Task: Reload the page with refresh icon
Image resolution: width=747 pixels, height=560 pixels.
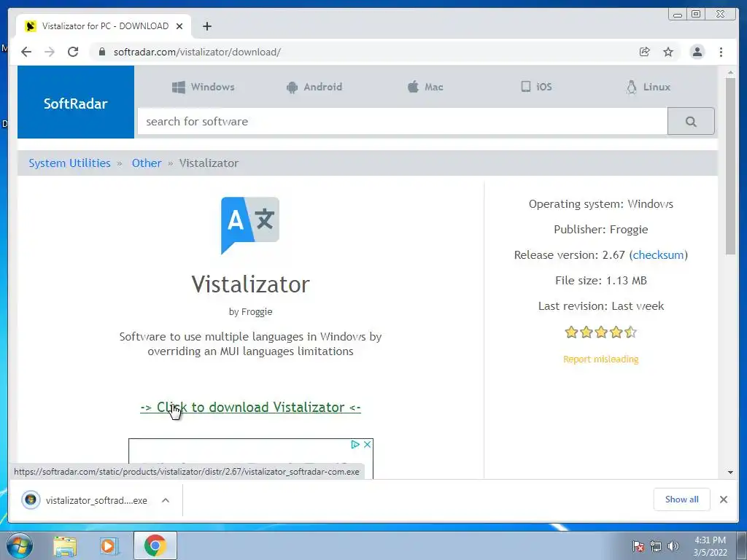Action: (73, 52)
